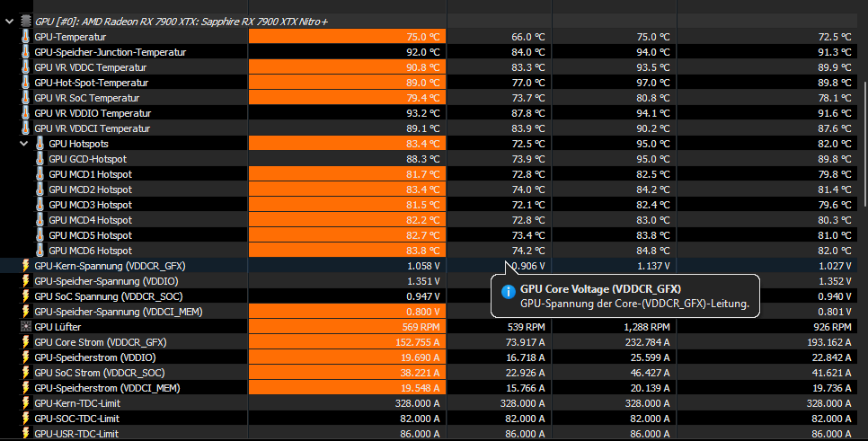Click the thermometer icon for GPU VR VDDC Temperatur
868x441 pixels.
coord(25,67)
